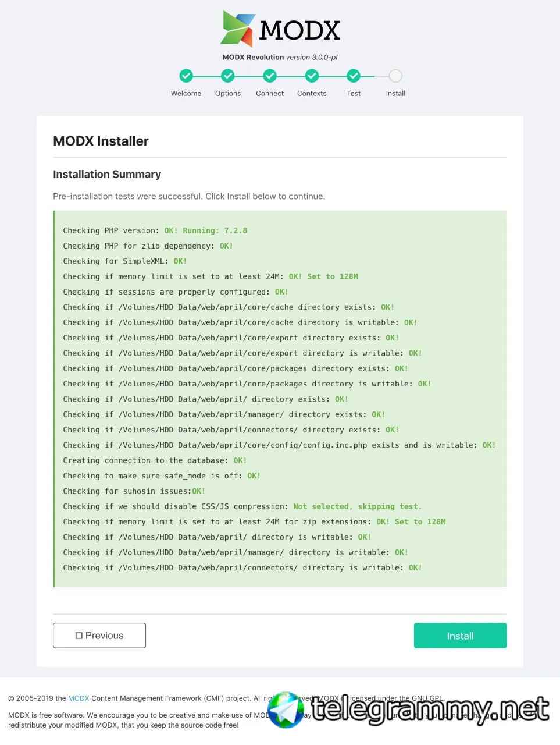The height and width of the screenshot is (745, 560).
Task: Select the Test step checkmark
Action: point(354,76)
